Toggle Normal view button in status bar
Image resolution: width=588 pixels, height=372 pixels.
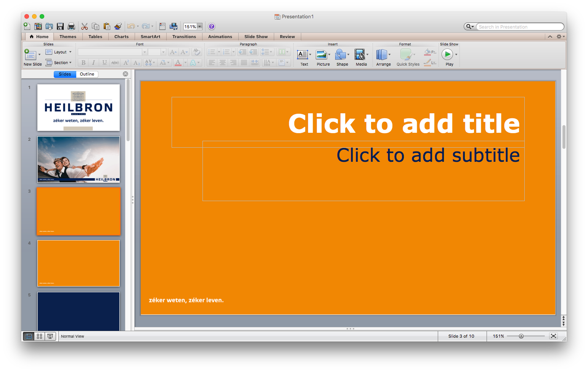[x=29, y=336]
